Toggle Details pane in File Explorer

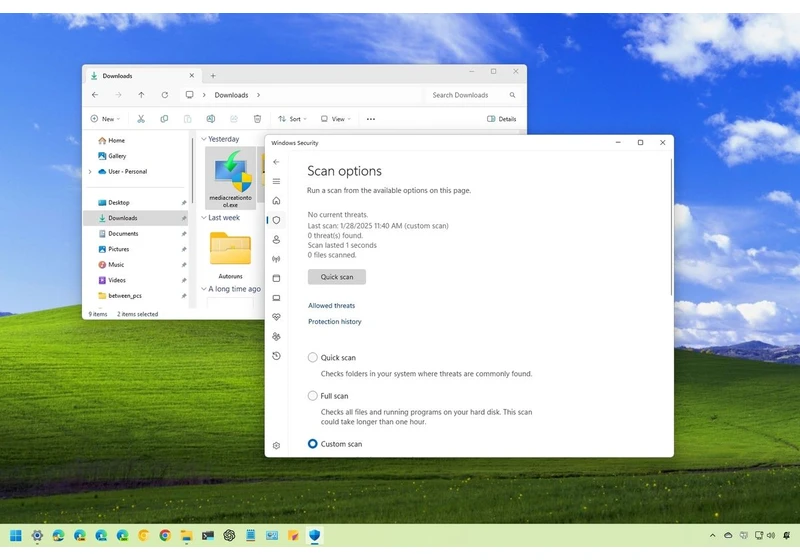[502, 119]
